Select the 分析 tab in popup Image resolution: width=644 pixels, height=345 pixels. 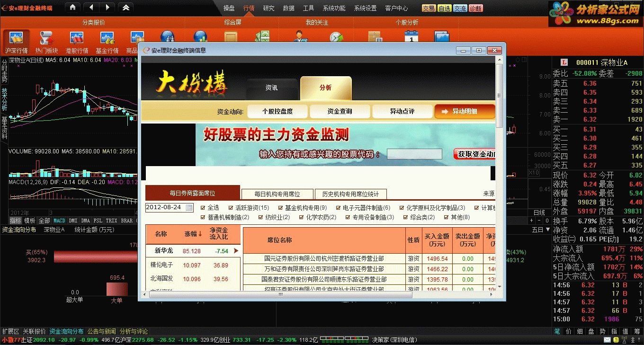(x=326, y=88)
